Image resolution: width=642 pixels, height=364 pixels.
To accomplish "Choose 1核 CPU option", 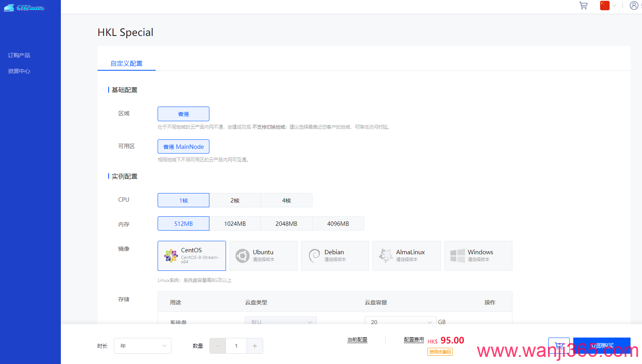I will 183,200.
